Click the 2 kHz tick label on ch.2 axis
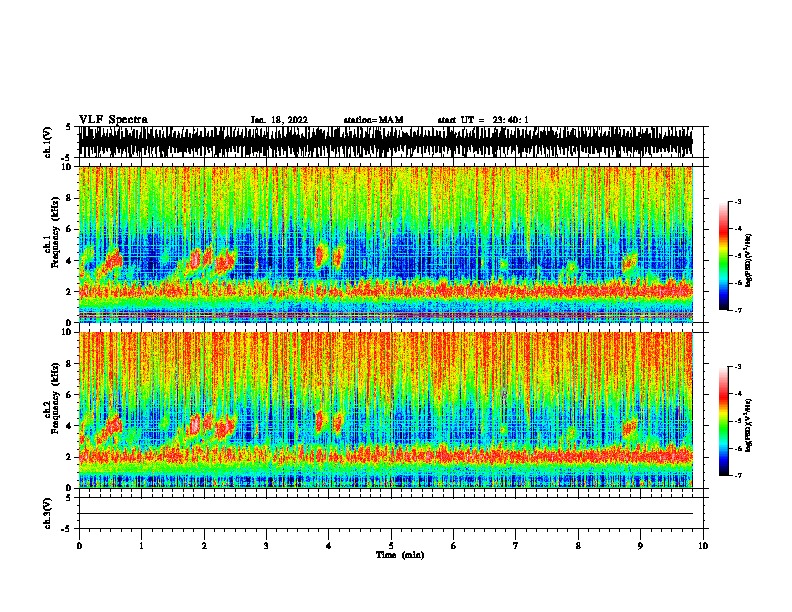 click(70, 457)
